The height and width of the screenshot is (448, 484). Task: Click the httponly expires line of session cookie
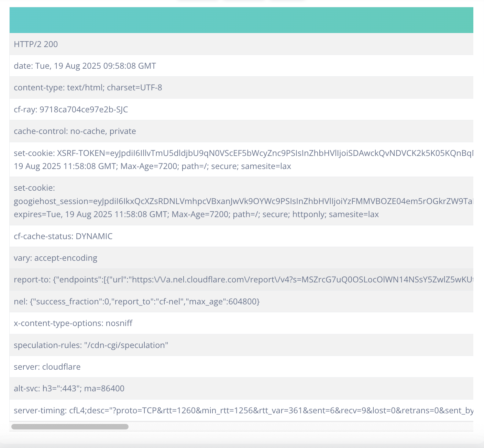click(196, 214)
